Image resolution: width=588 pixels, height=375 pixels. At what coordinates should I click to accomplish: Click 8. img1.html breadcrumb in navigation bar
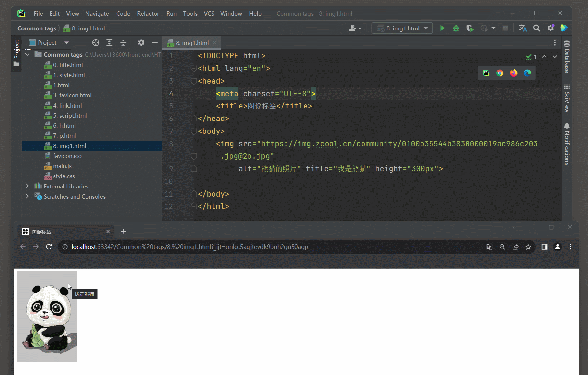[84, 28]
